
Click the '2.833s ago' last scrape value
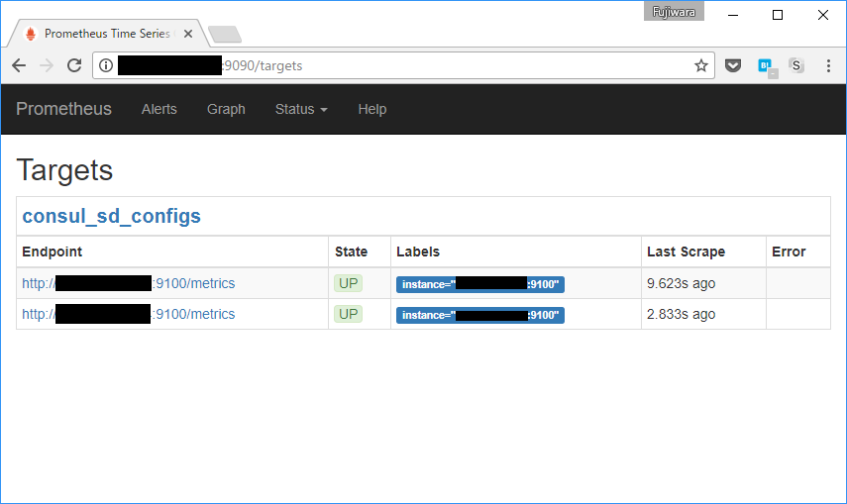pyautogui.click(x=681, y=314)
